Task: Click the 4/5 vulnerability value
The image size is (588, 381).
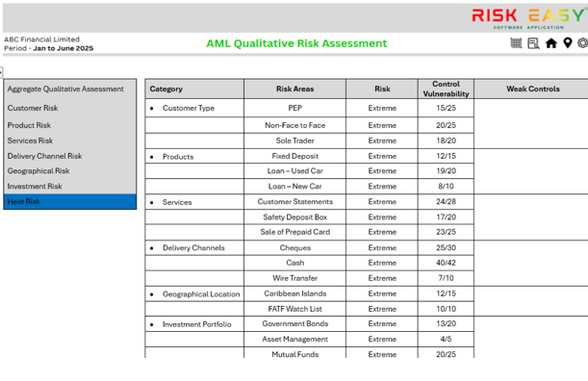Action: [x=446, y=339]
